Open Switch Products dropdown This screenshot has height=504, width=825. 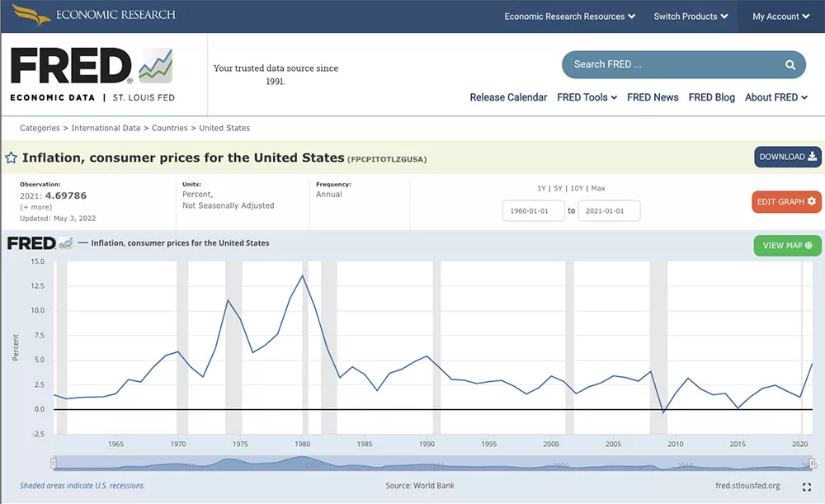click(691, 16)
